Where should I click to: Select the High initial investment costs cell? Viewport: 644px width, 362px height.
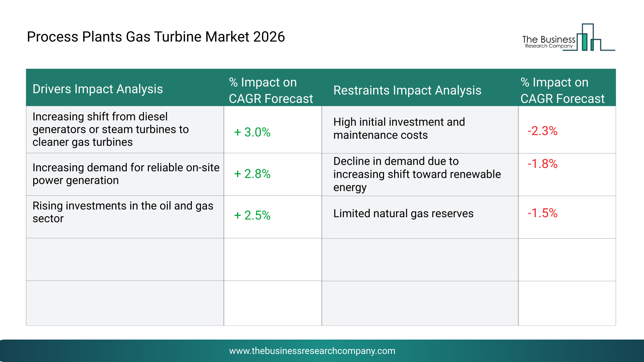coord(399,128)
